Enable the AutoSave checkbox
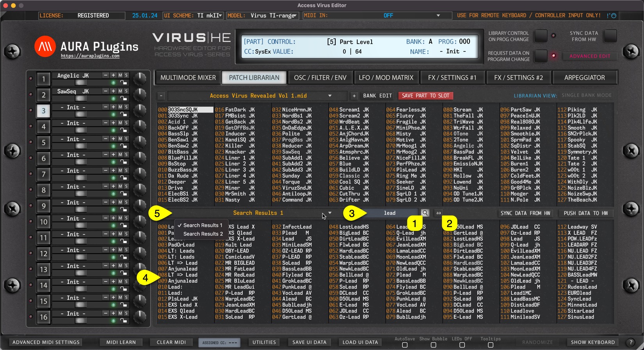 coord(405,345)
